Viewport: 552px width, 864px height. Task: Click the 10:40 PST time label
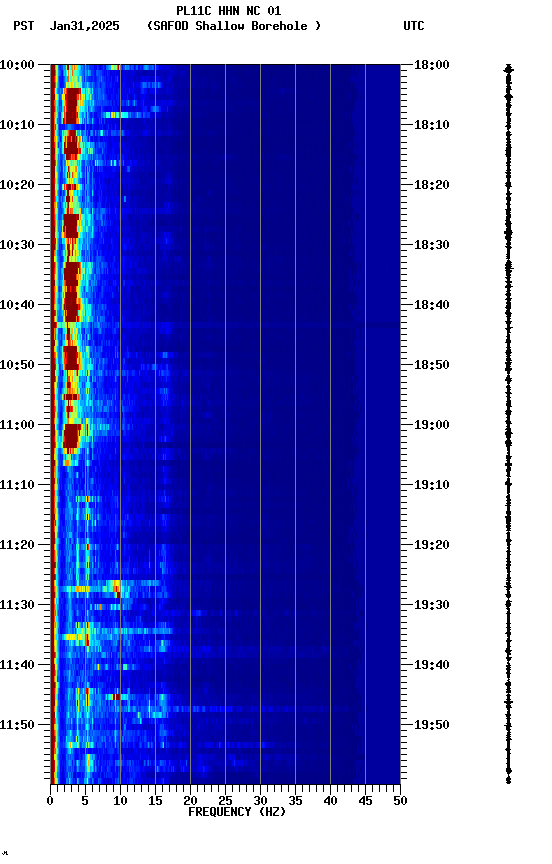(x=17, y=305)
